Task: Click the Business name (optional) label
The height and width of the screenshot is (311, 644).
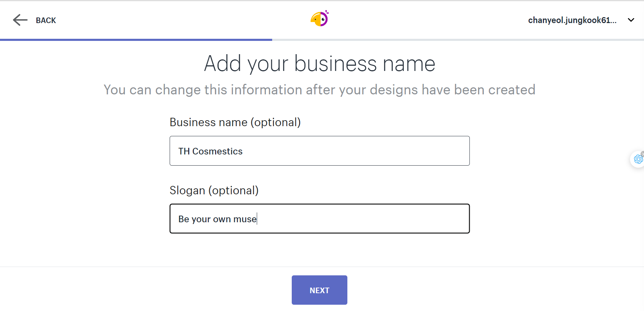Action: (235, 122)
